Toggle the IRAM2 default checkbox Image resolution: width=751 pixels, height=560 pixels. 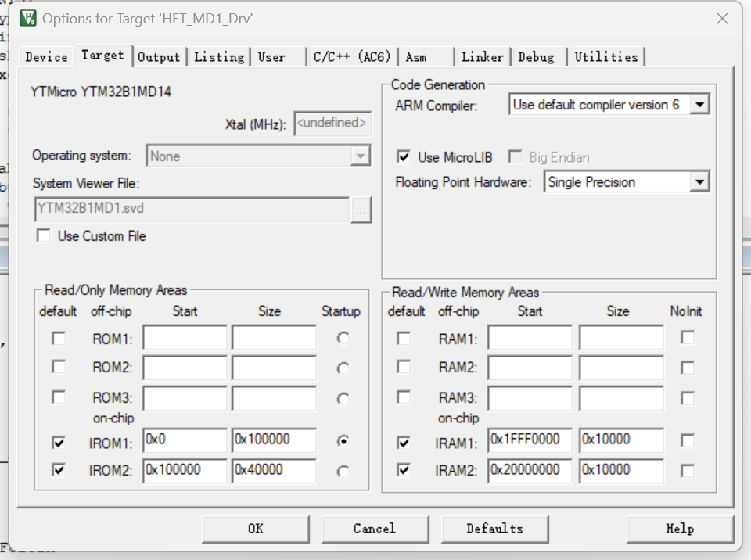click(404, 470)
